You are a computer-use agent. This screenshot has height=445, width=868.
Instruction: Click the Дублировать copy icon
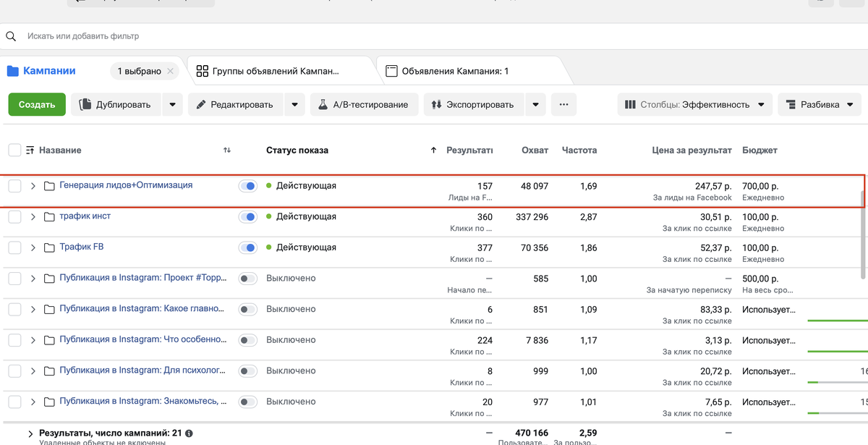point(85,104)
